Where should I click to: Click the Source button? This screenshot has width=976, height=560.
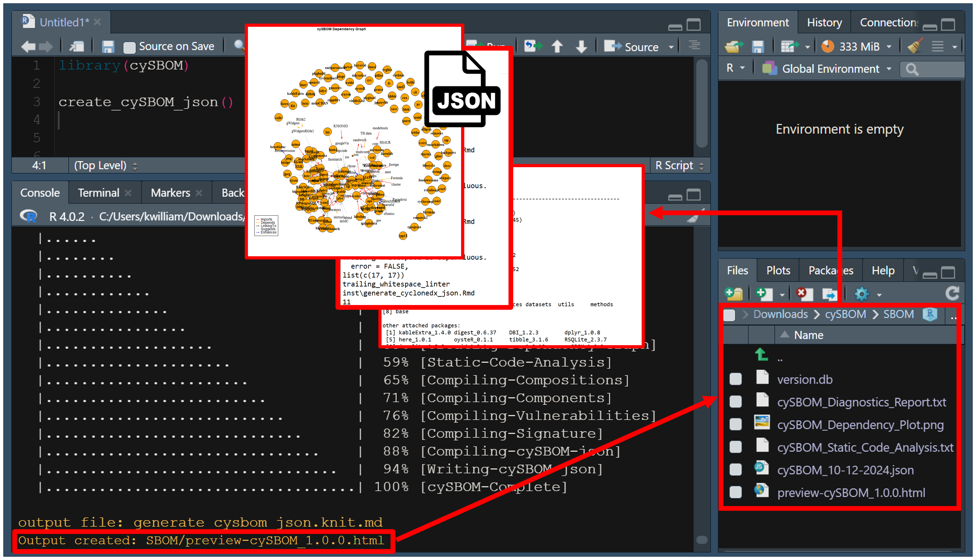pyautogui.click(x=631, y=47)
